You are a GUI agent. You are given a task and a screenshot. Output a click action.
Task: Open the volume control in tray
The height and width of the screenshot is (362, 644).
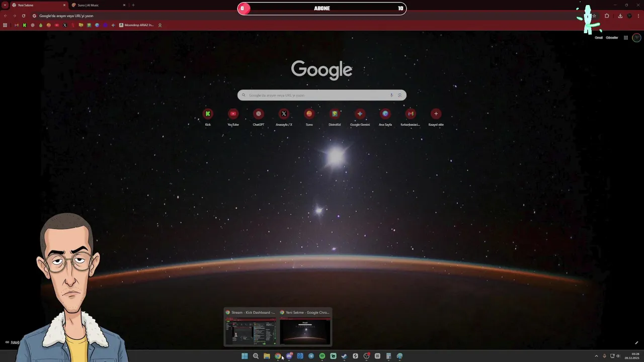[618, 356]
